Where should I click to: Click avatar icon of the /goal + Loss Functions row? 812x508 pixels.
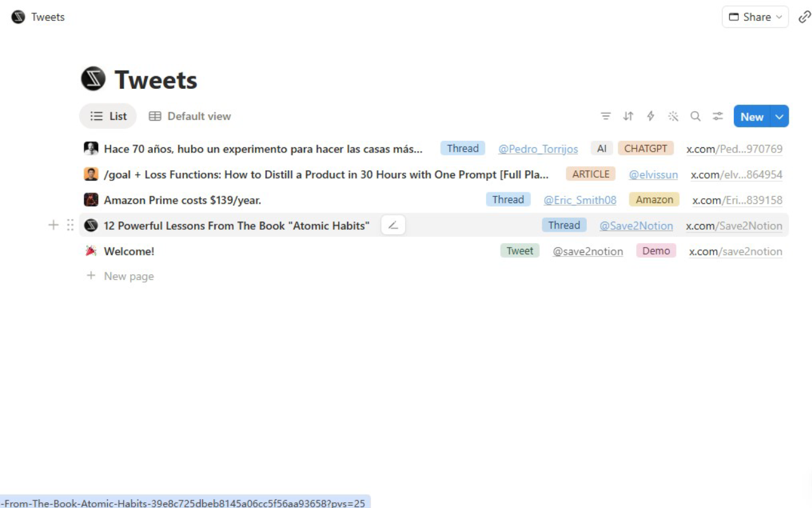point(91,174)
